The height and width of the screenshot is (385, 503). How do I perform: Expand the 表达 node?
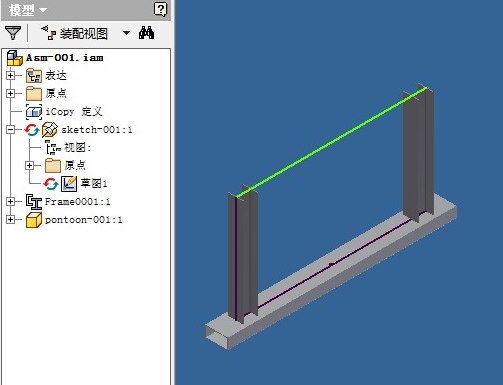point(10,76)
